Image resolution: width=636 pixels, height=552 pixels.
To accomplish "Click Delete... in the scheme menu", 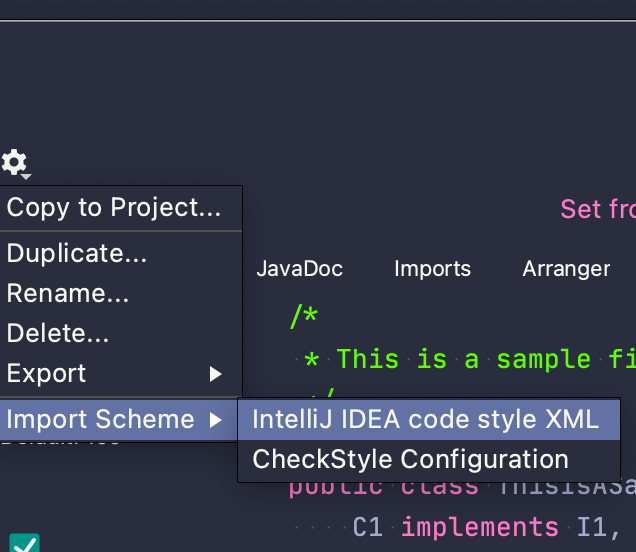I will [58, 333].
